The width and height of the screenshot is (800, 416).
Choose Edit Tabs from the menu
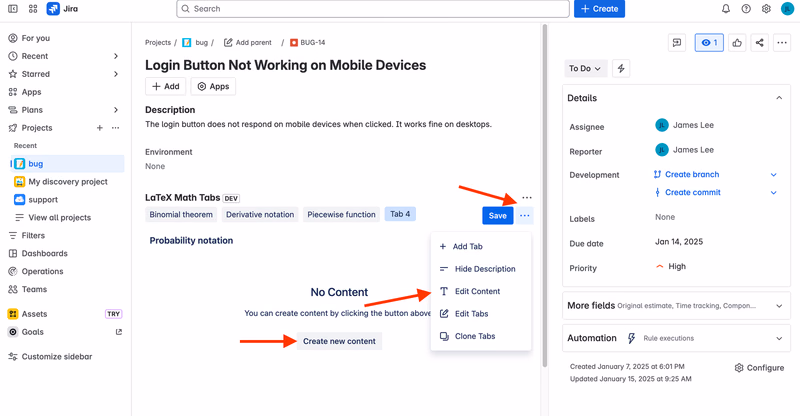[481, 314]
